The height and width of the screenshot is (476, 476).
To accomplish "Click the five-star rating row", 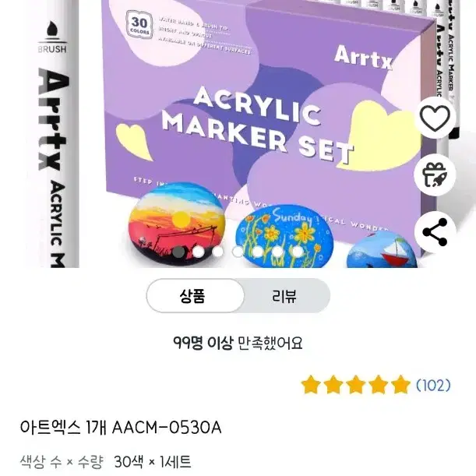I will (356, 385).
